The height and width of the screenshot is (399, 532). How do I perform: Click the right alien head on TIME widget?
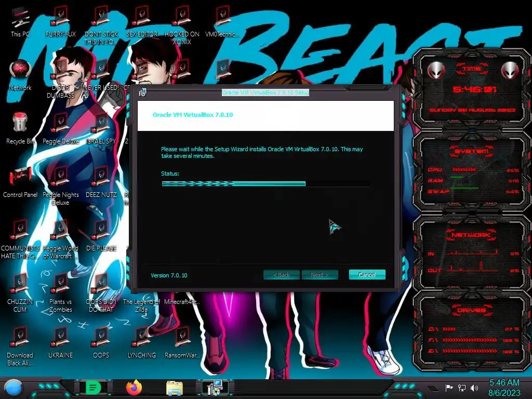click(510, 70)
